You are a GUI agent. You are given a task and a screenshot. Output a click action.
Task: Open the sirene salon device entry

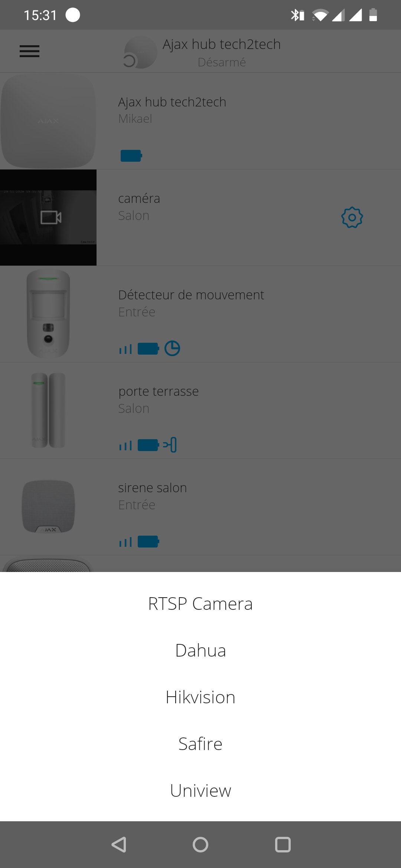200,507
